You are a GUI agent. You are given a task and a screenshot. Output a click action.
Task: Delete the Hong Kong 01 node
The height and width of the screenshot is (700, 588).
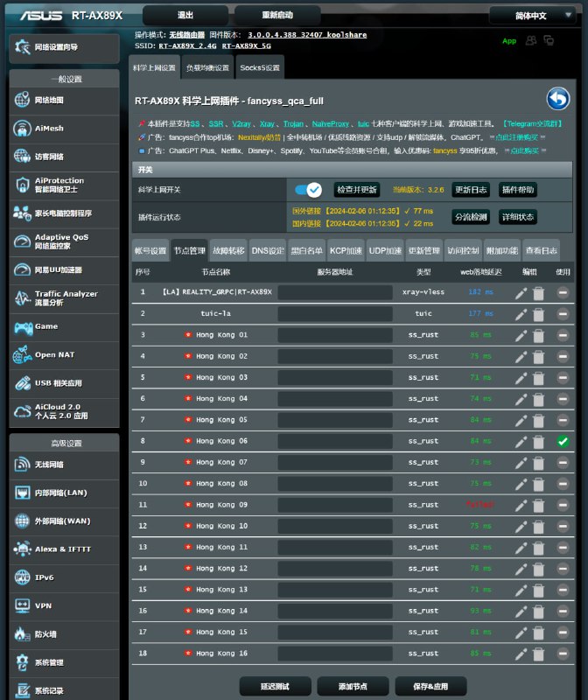point(539,336)
